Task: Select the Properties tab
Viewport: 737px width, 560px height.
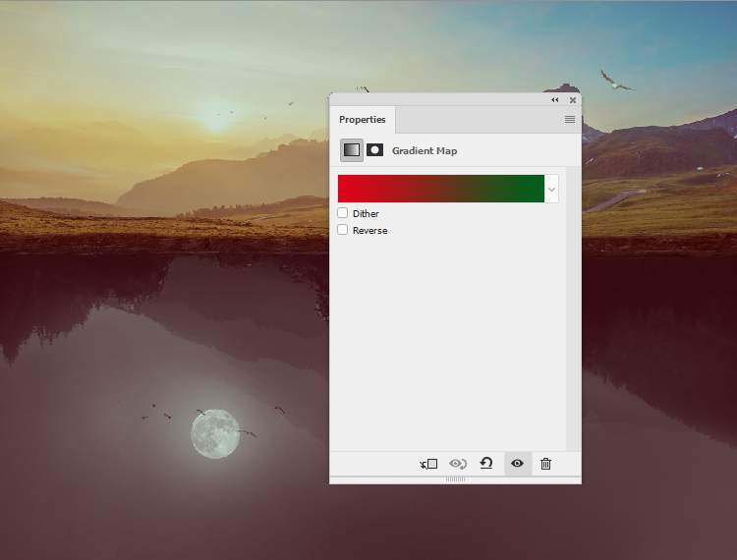Action: pos(363,119)
